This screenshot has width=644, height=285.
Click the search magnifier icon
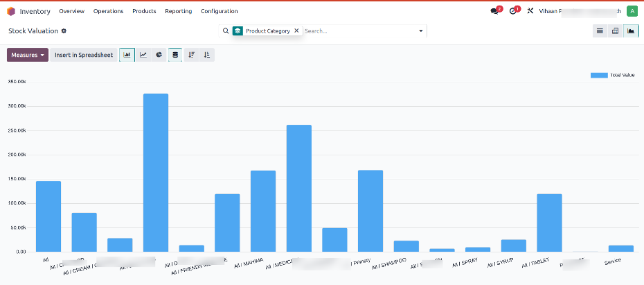[x=226, y=31]
